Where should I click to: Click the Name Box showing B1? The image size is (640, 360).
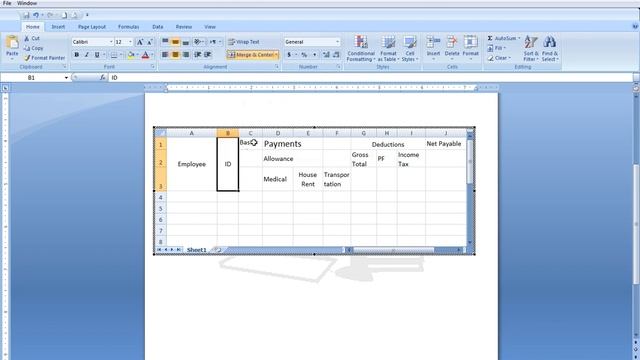(x=32, y=78)
